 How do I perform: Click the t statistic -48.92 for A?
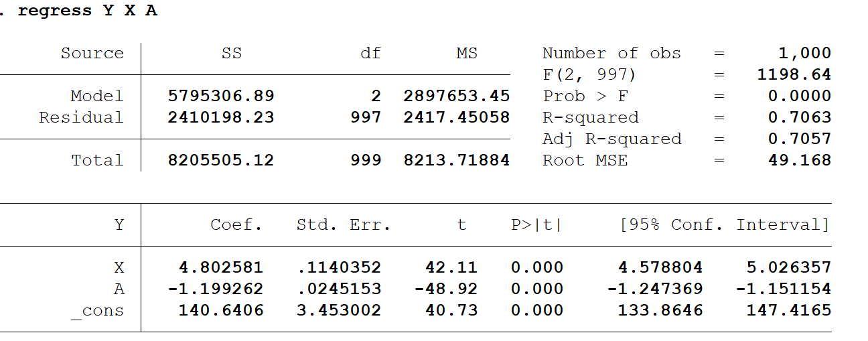(x=446, y=289)
